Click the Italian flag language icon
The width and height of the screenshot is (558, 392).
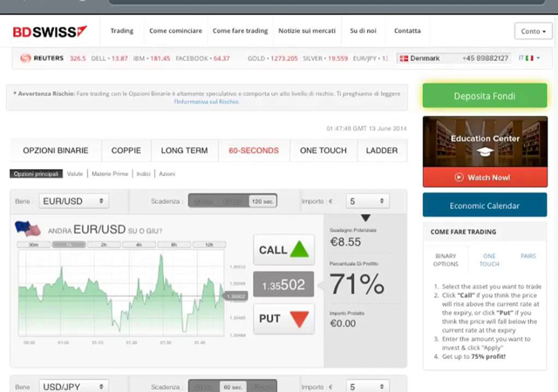point(529,58)
